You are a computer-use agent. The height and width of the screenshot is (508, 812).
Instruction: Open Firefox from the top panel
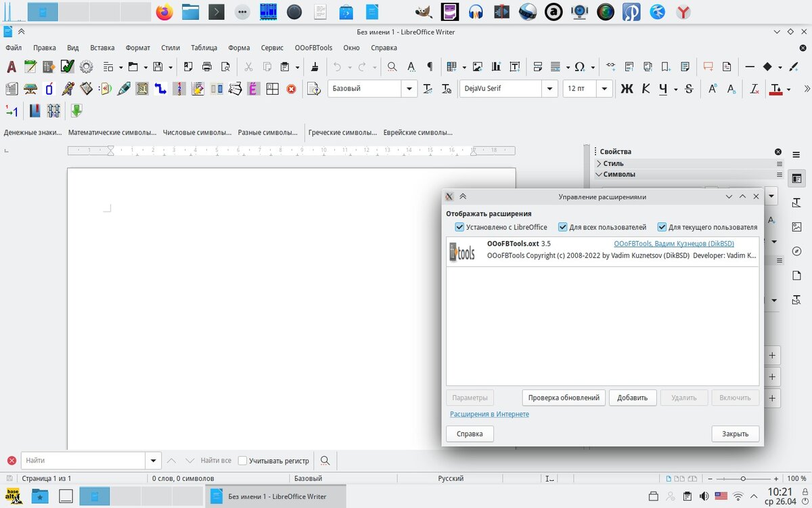(164, 12)
